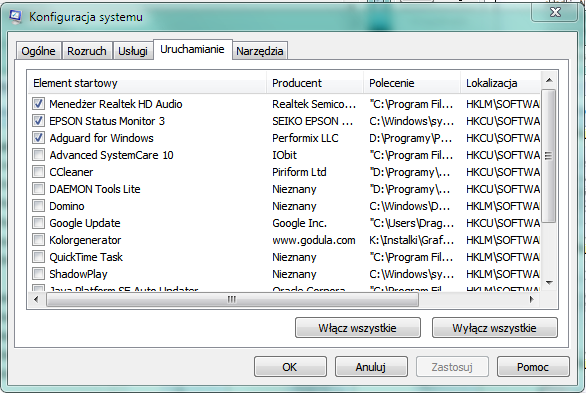Viewport: 586px width, 393px height.
Task: Click producer cell SEIKO EPSON ...
Action: click(x=312, y=121)
